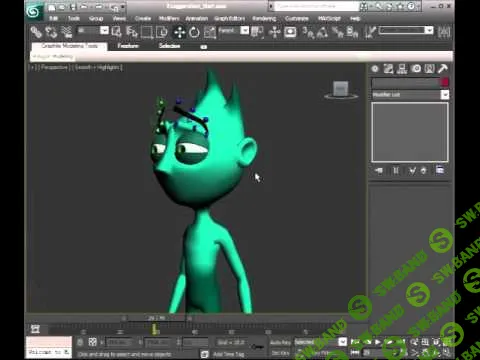This screenshot has height=360, width=480.
Task: Open the Motion command panel tab
Action: [x=416, y=69]
